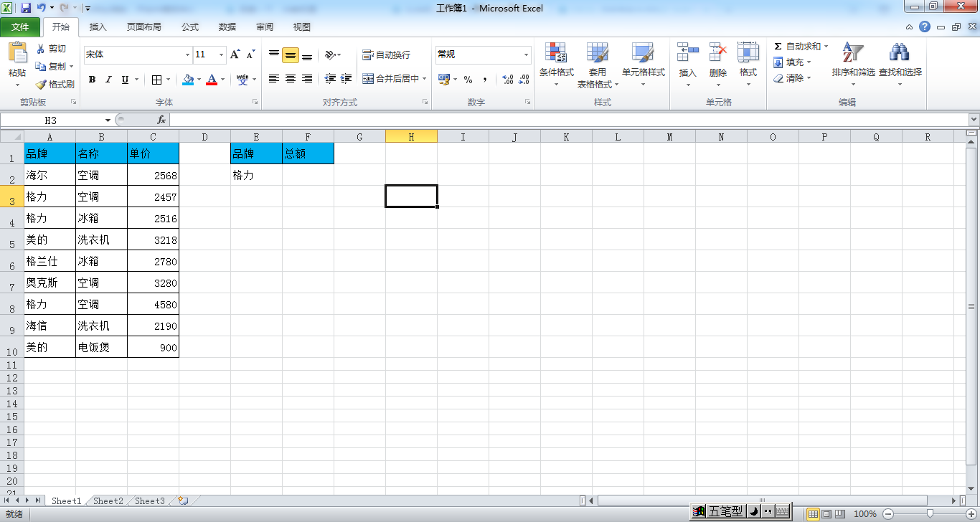This screenshot has height=522, width=980.
Task: Open Find and Select (查找和选择)
Action: click(x=900, y=65)
